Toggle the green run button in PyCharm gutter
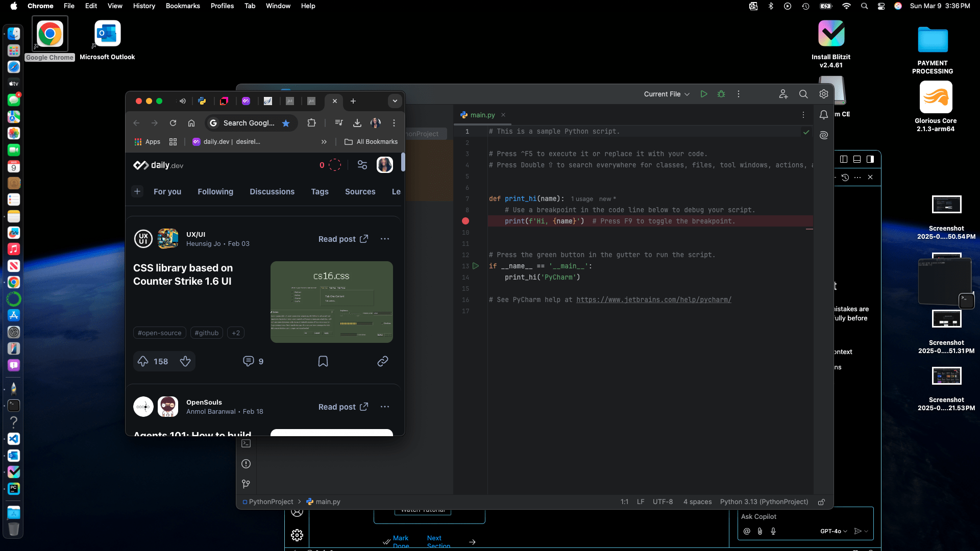 tap(475, 266)
